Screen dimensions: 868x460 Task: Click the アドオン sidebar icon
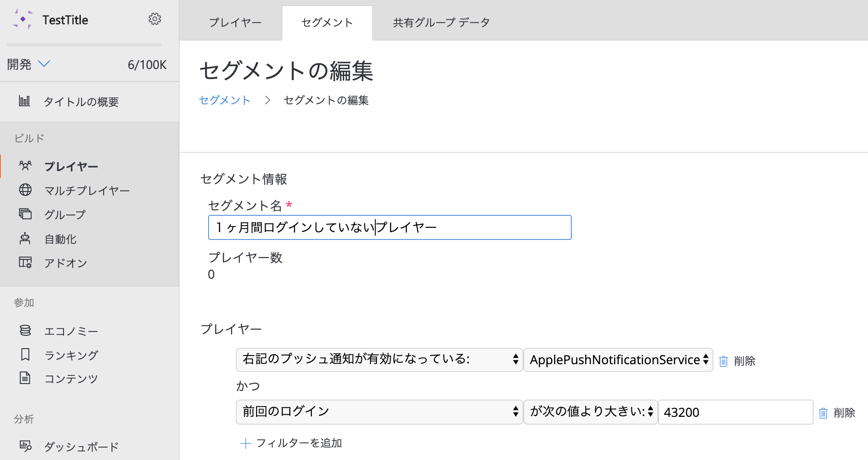coord(25,262)
